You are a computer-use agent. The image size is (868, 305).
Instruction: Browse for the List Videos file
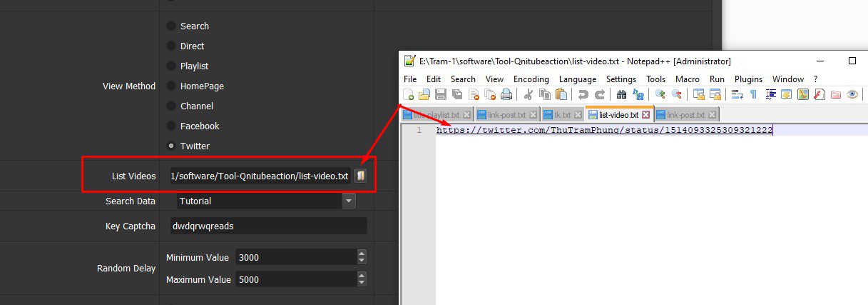tap(360, 176)
